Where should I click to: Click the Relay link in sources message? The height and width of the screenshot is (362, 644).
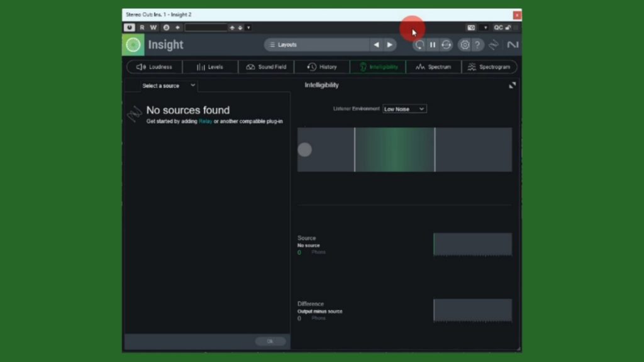(x=206, y=121)
